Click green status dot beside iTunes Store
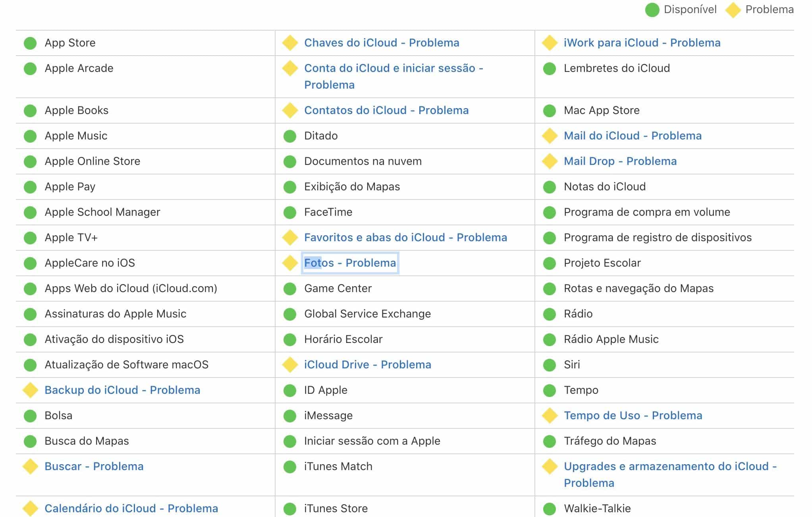 (x=290, y=509)
